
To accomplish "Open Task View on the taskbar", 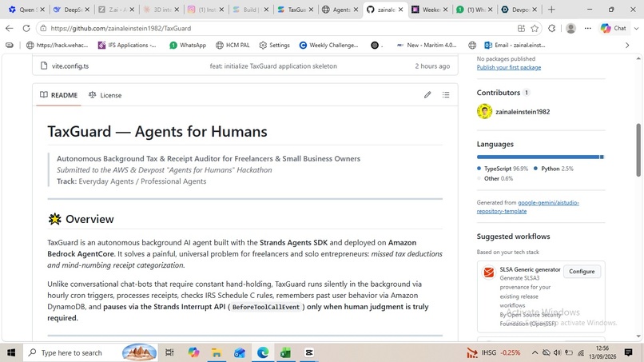I will (169, 352).
